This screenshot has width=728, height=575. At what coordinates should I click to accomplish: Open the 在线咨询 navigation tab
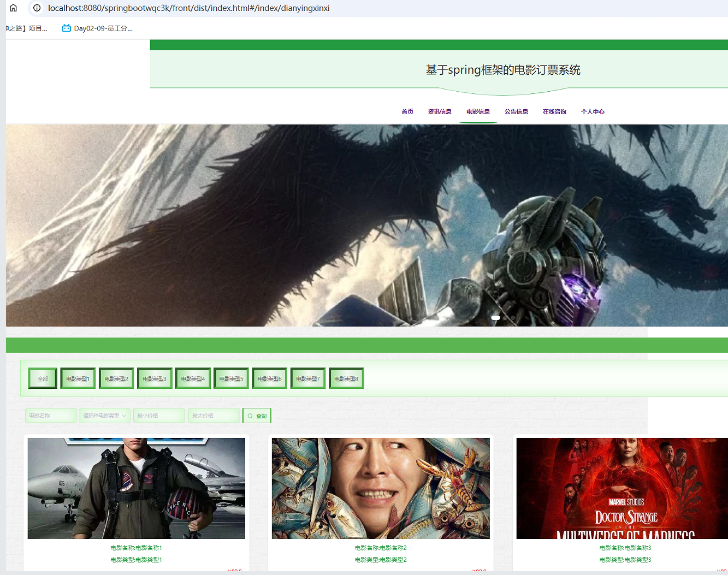click(x=554, y=111)
